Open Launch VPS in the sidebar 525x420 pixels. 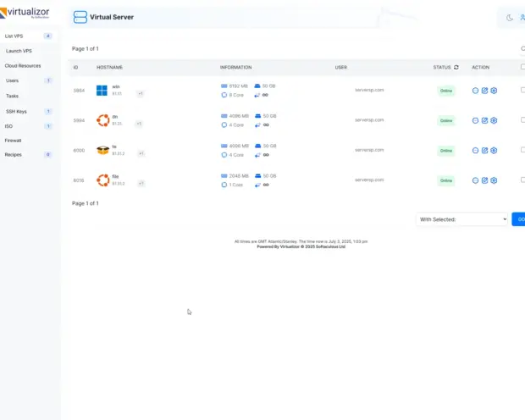pos(19,51)
